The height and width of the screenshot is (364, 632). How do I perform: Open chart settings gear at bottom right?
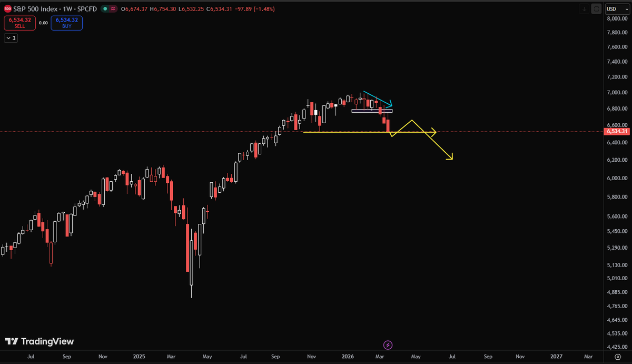[x=618, y=357]
